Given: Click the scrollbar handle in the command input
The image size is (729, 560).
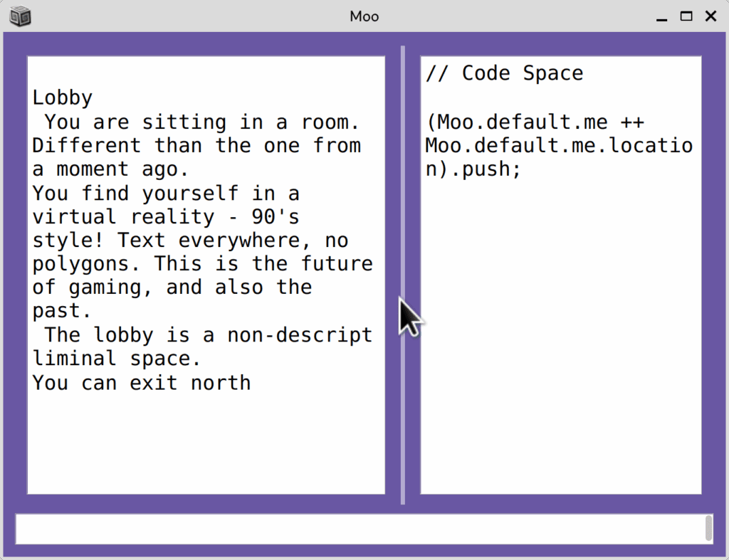Looking at the screenshot, I should 708,528.
